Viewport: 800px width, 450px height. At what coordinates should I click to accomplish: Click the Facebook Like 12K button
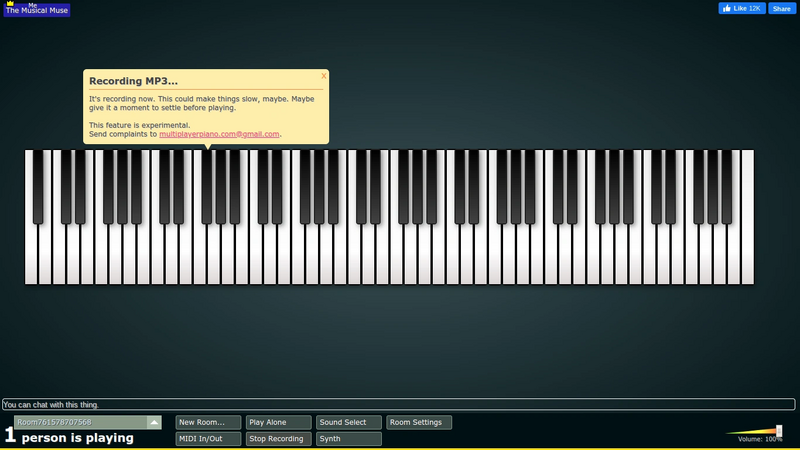(742, 8)
